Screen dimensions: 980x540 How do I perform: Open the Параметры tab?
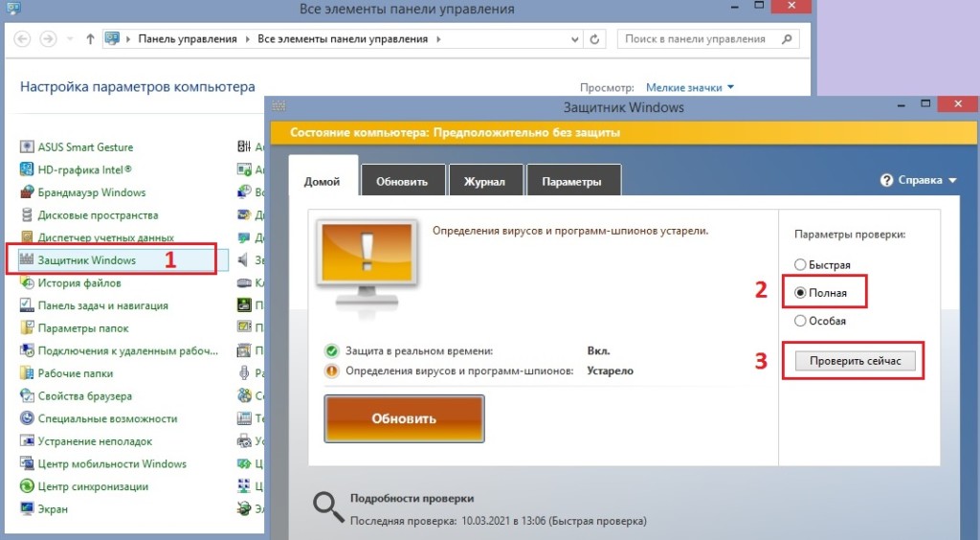click(572, 181)
